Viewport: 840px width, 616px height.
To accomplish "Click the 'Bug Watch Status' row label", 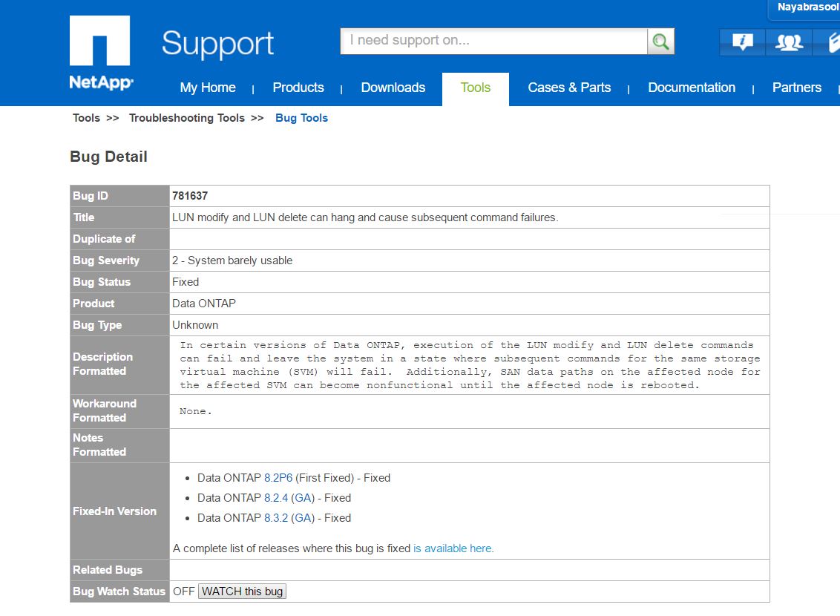I will point(119,592).
